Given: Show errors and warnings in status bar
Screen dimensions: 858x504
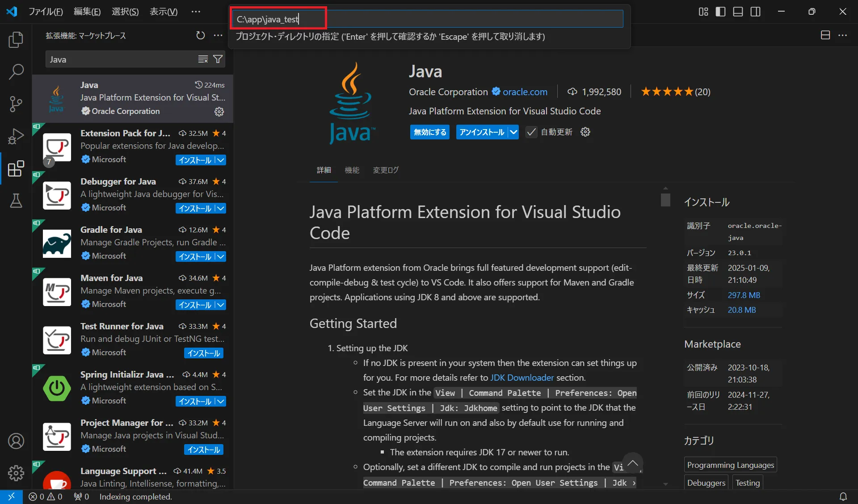Looking at the screenshot, I should click(x=46, y=496).
